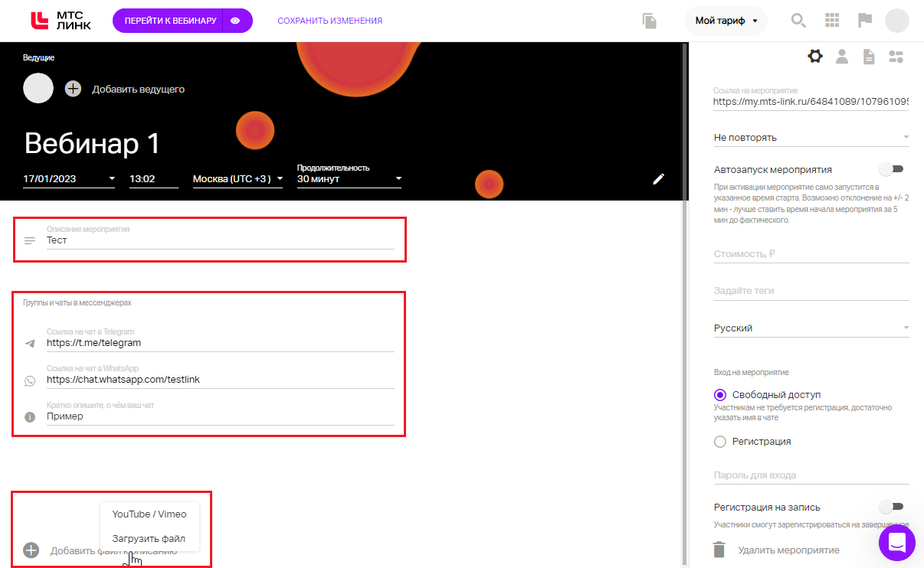
Task: Open the user avatar in header
Action: [897, 21]
